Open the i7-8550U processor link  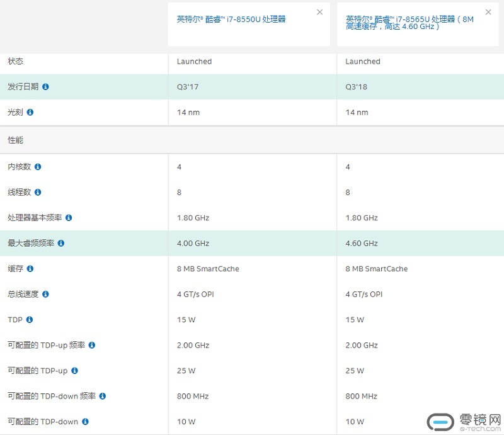[231, 20]
